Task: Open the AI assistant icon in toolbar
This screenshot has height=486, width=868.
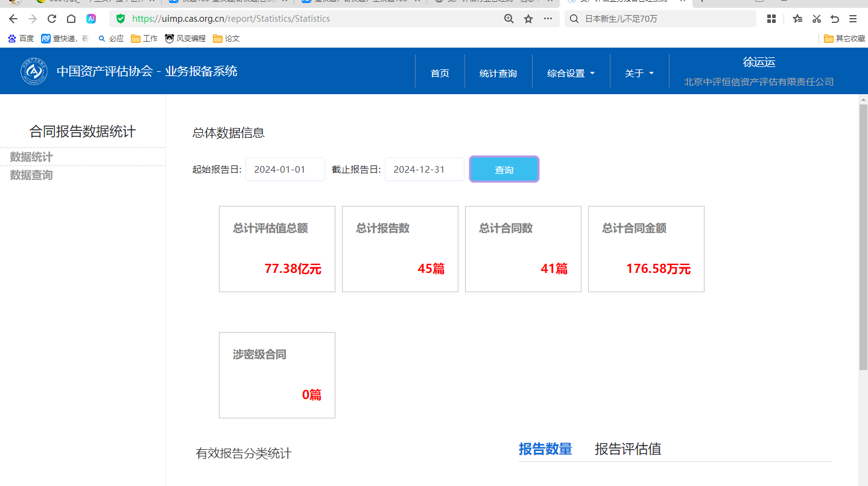Action: coord(91,19)
